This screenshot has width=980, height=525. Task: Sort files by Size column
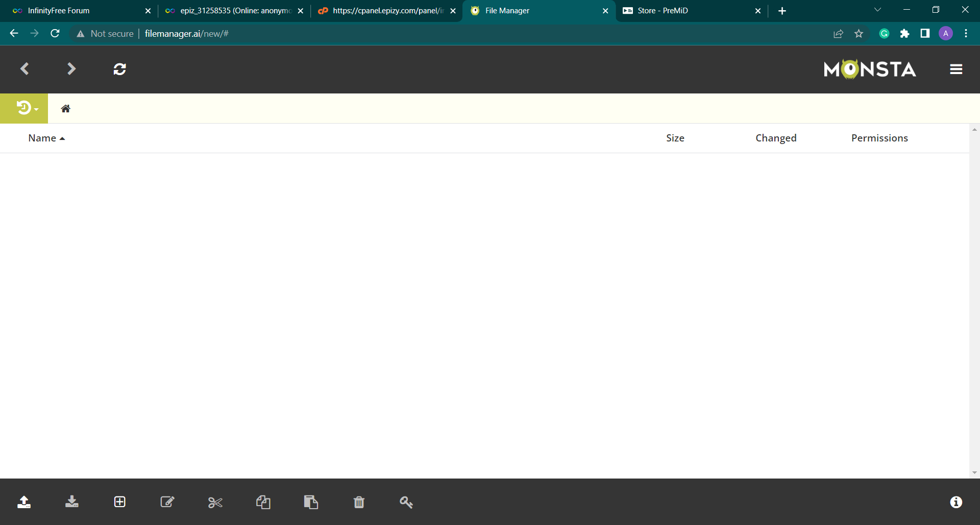click(x=675, y=138)
